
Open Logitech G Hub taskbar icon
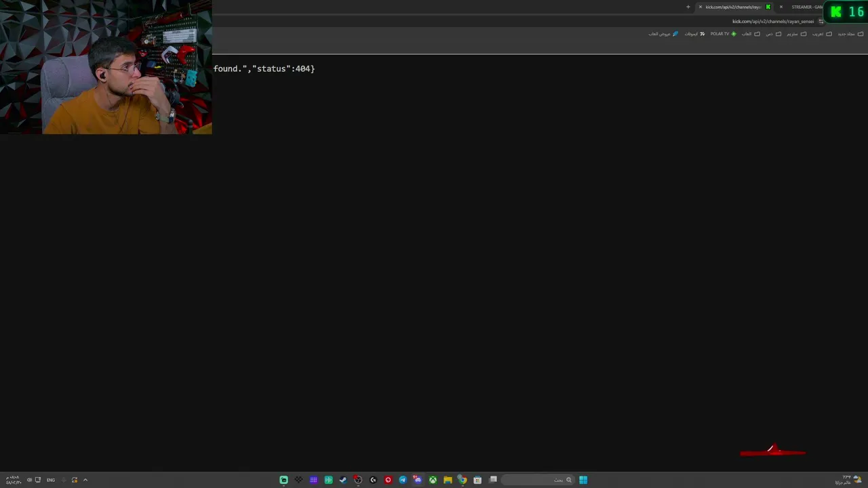click(373, 480)
